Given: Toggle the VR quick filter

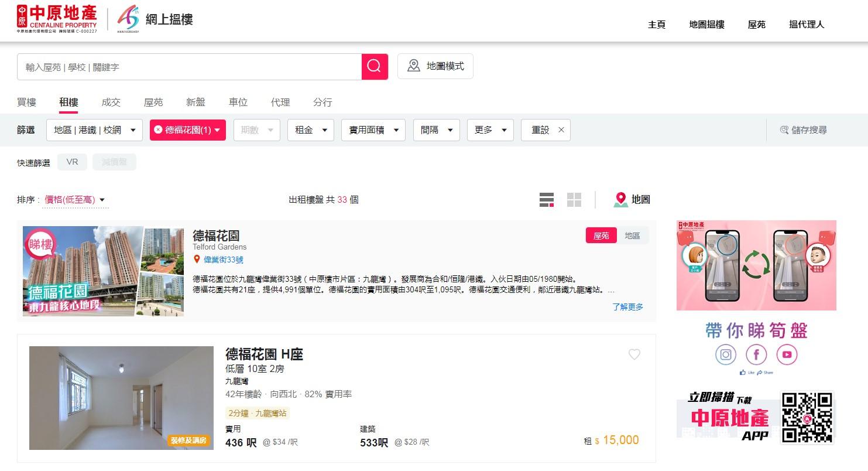Looking at the screenshot, I should (x=72, y=162).
